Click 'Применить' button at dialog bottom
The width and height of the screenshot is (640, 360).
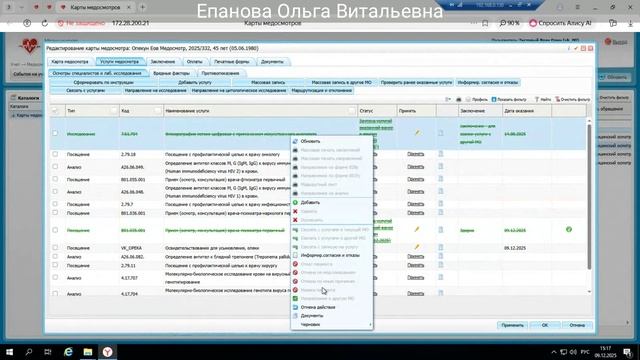click(513, 325)
